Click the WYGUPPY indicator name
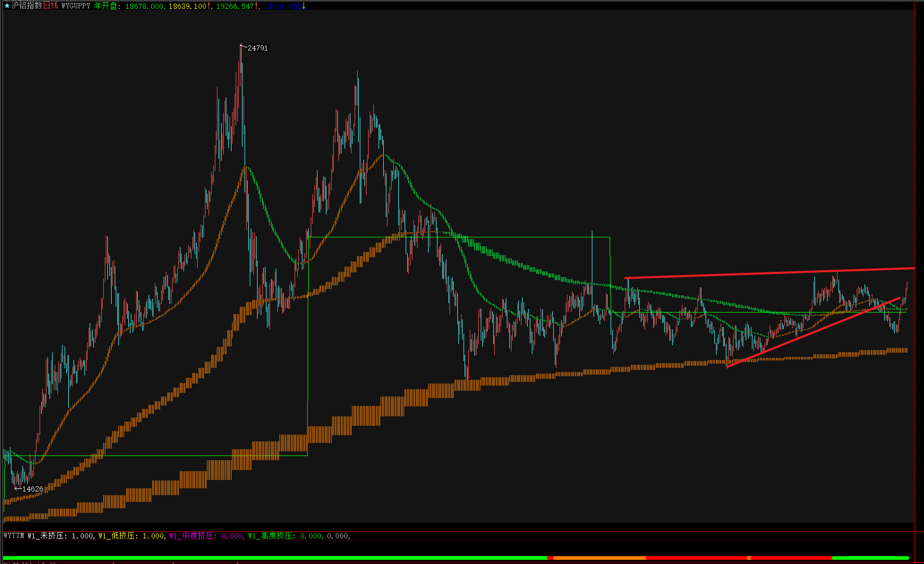The width and height of the screenshot is (924, 564). click(76, 6)
